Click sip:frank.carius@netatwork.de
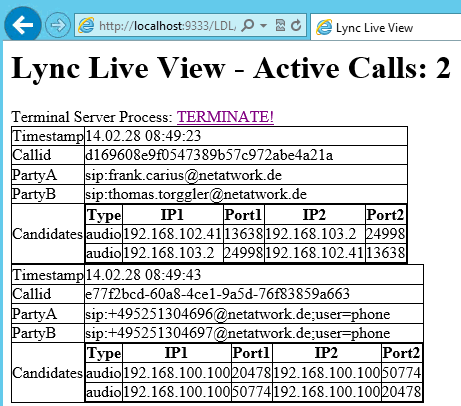This screenshot has height=406, width=461. (x=184, y=175)
